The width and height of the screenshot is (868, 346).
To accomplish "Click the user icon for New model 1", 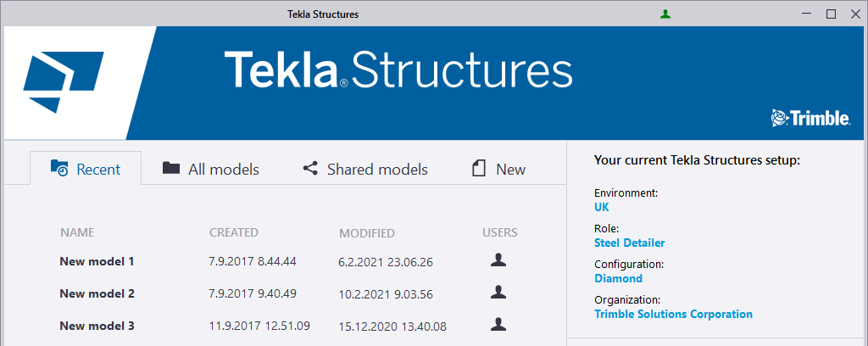I will (498, 260).
